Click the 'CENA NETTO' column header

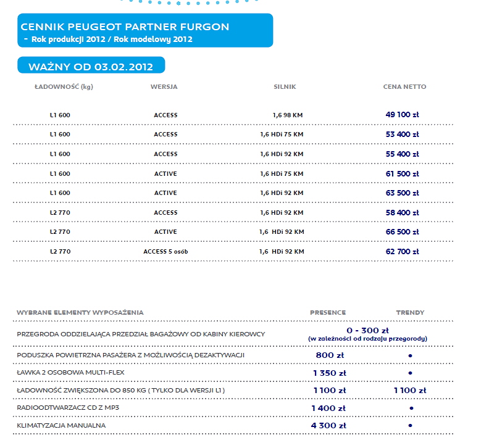click(x=404, y=87)
